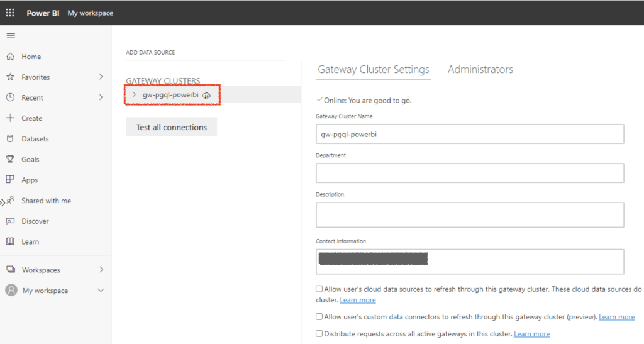The image size is (644, 344).
Task: Click the Home icon in sidebar
Action: pyautogui.click(x=10, y=57)
